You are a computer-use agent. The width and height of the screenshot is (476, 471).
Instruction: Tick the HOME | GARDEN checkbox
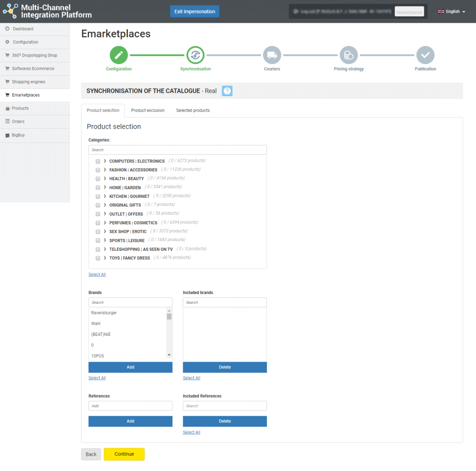tap(98, 188)
